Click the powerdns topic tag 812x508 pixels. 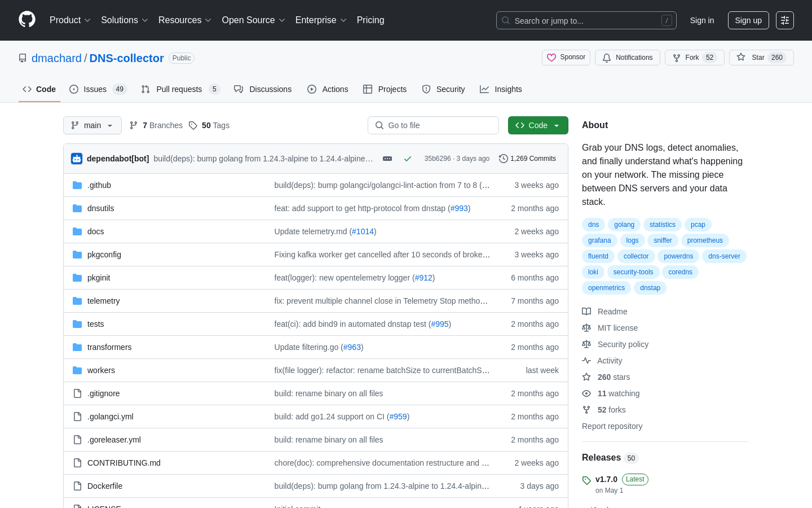tap(678, 256)
